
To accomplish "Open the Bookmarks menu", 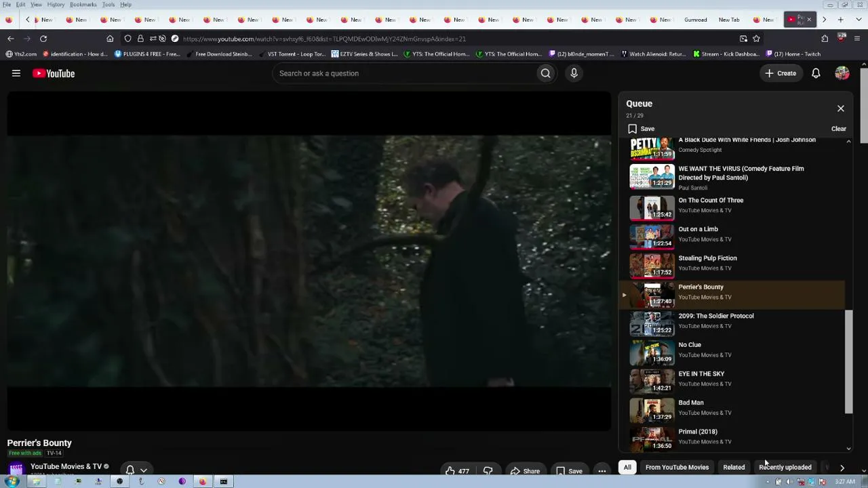I will click(x=83, y=5).
